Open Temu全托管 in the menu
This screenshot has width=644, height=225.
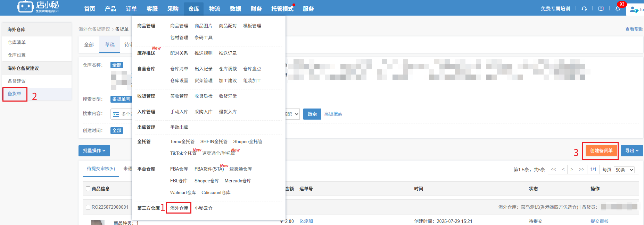182,141
